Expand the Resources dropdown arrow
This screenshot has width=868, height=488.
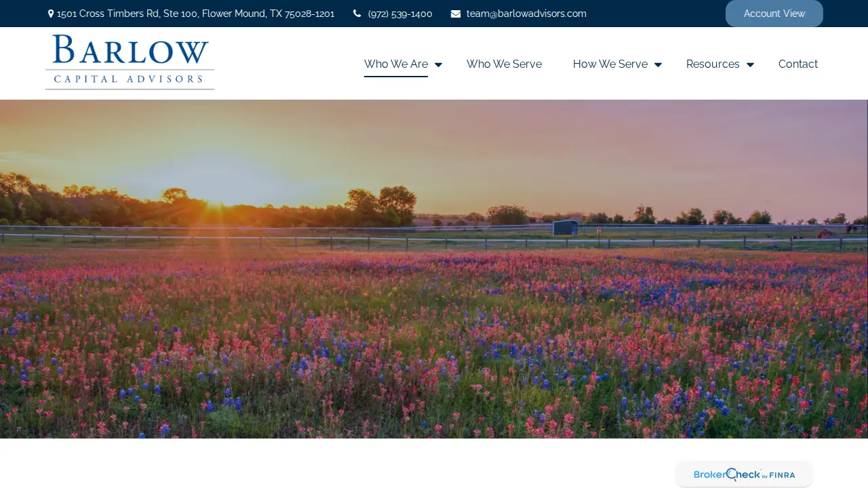750,65
